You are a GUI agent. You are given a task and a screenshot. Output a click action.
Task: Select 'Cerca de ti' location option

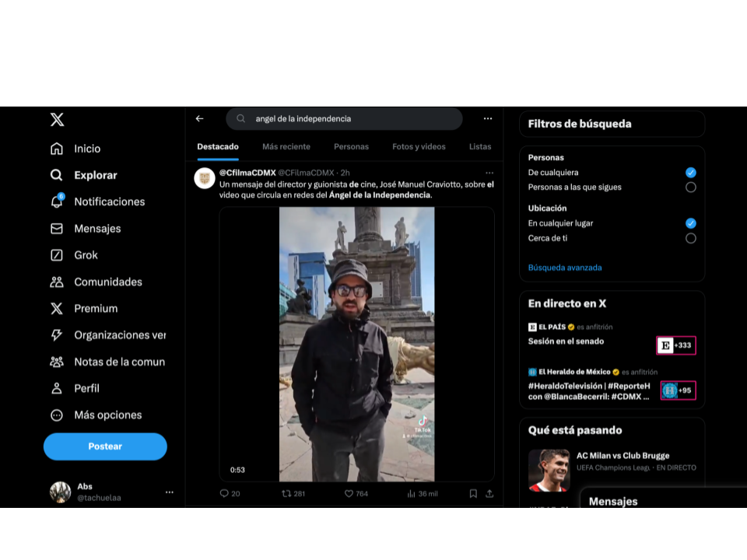(690, 238)
